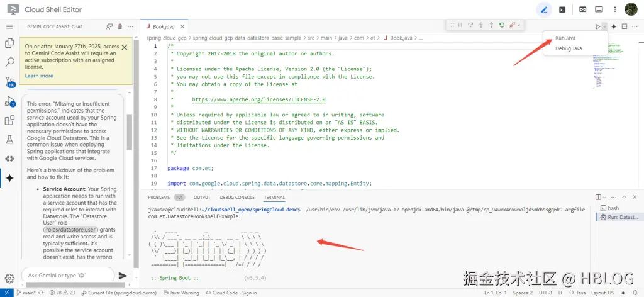
Task: Switch to the DEBUG CONSOLE tab
Action: coord(237,197)
